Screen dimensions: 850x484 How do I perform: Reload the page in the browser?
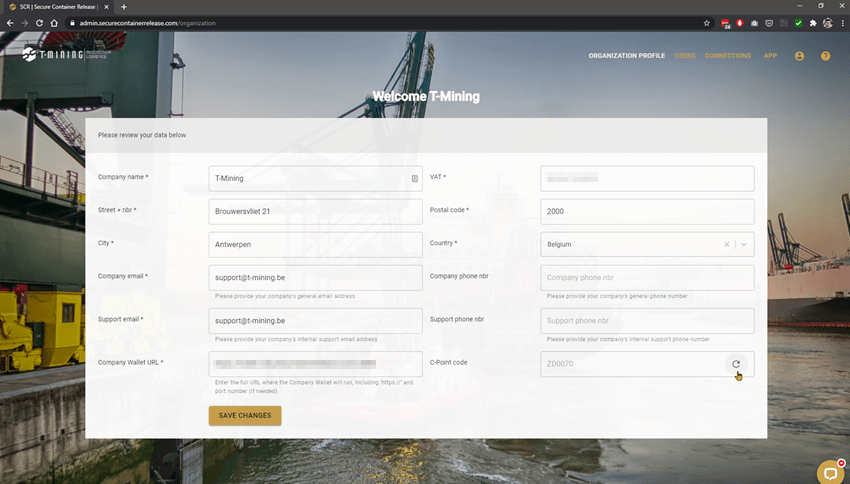[x=39, y=23]
